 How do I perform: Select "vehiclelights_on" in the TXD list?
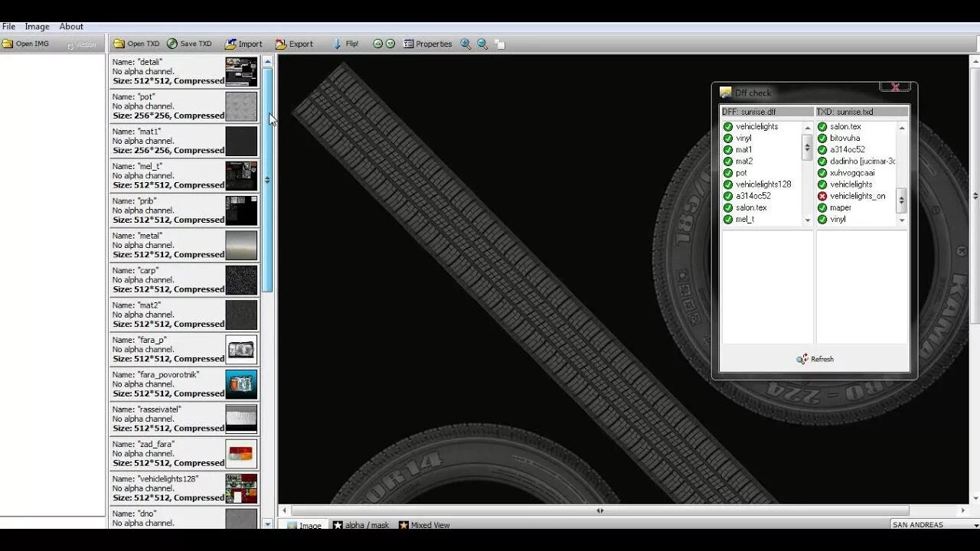(x=857, y=196)
